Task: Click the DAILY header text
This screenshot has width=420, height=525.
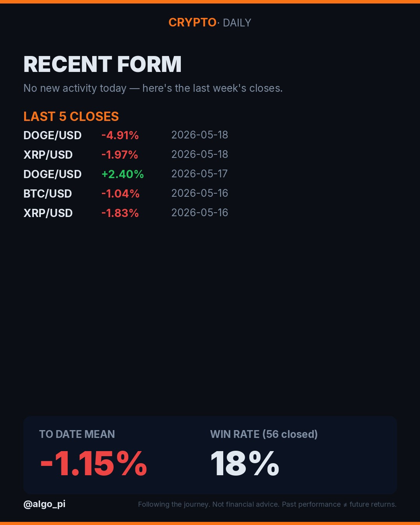Action: 237,23
